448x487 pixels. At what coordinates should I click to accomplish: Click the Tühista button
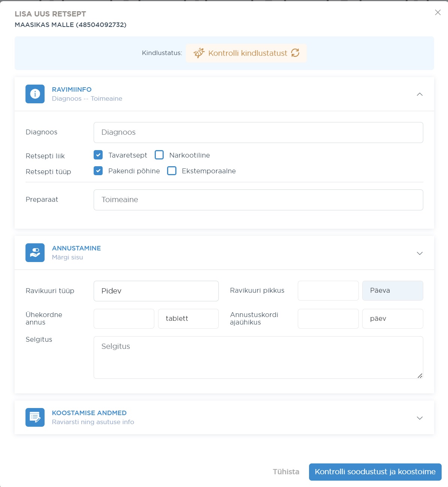click(x=286, y=472)
